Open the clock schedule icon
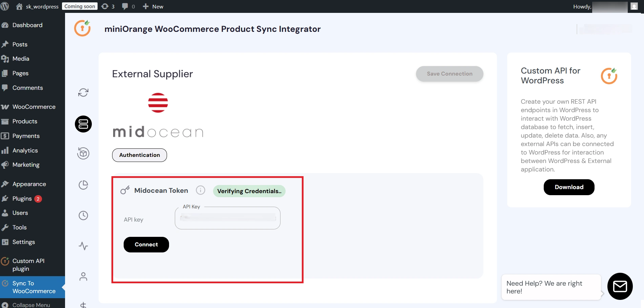 83,215
